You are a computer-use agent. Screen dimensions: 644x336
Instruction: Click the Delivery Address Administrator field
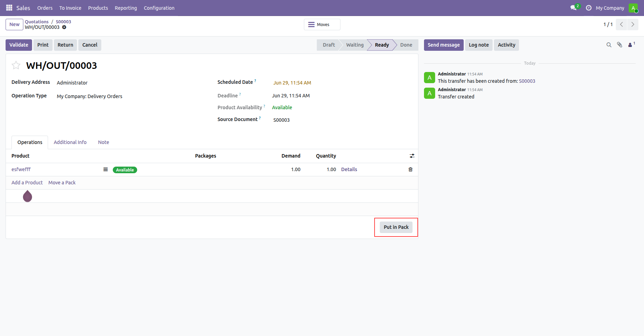[72, 83]
